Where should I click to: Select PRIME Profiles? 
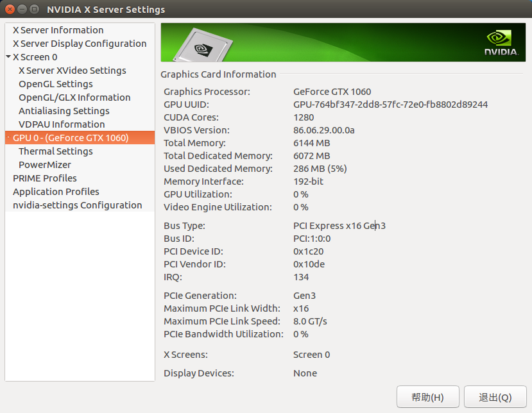click(x=45, y=178)
